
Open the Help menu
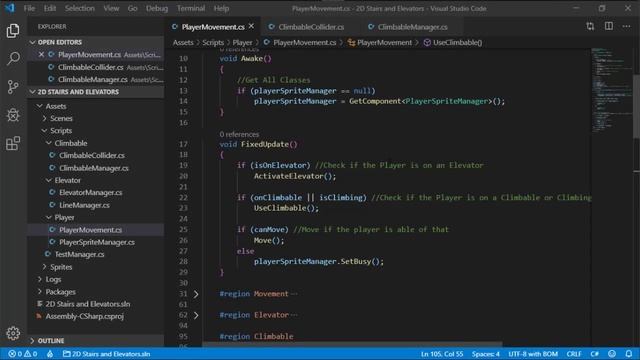tap(221, 8)
